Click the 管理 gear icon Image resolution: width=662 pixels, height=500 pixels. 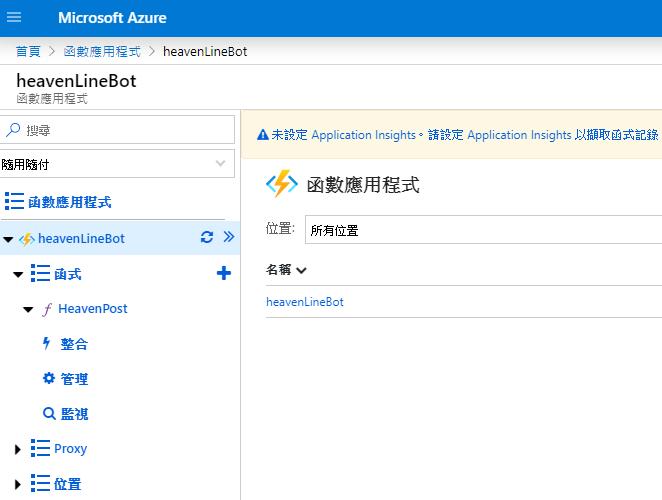pos(49,378)
